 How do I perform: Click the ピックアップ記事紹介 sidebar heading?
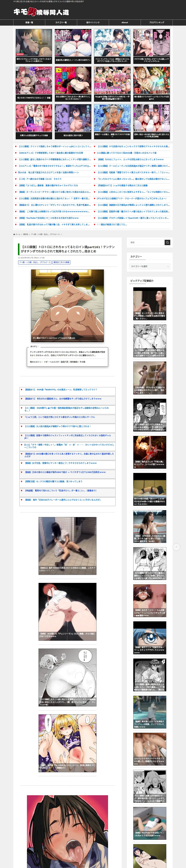142,281
